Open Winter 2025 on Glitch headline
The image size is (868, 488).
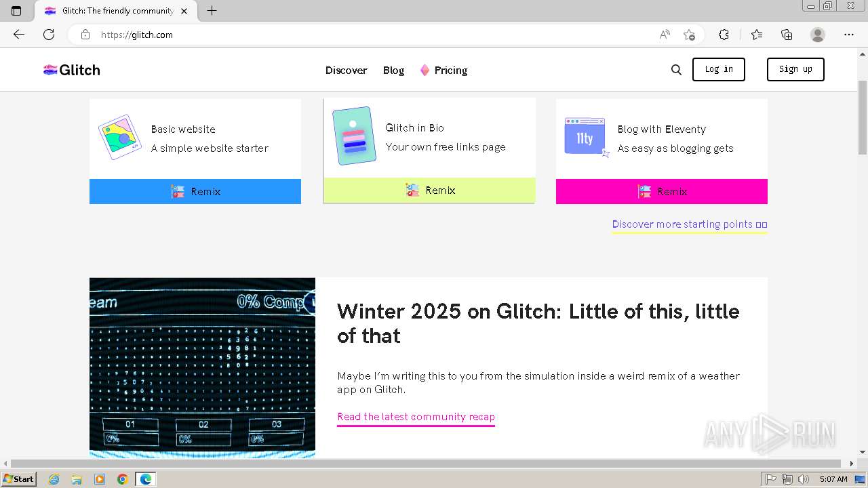(x=538, y=323)
